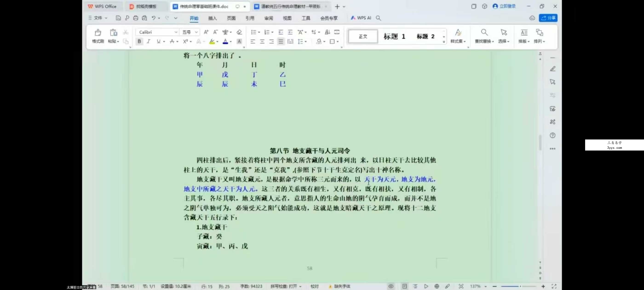Click the distributed alignment icon
The height and width of the screenshot is (290, 644).
tap(290, 41)
